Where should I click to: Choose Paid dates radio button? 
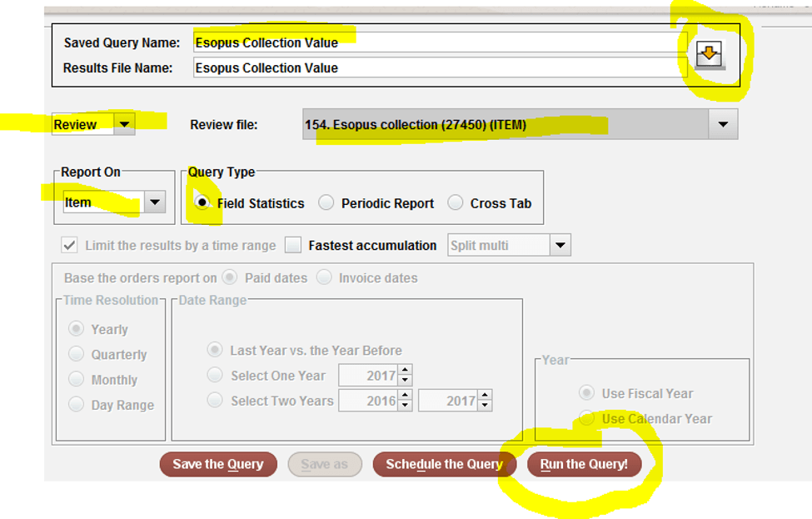229,277
